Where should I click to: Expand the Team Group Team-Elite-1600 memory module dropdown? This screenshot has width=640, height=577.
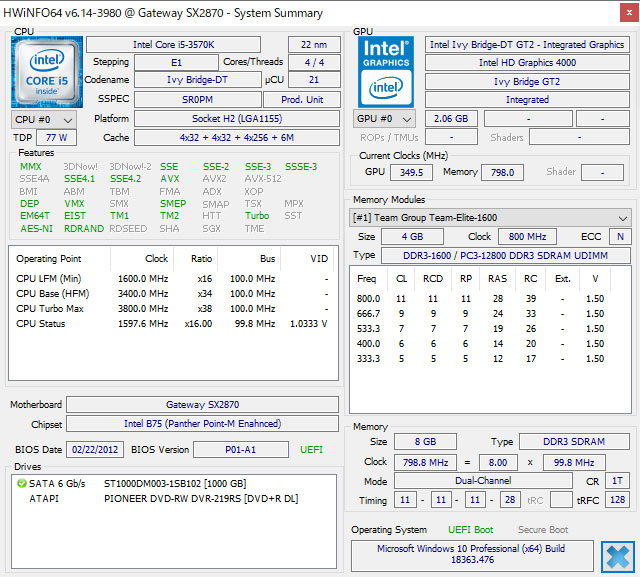pos(490,217)
